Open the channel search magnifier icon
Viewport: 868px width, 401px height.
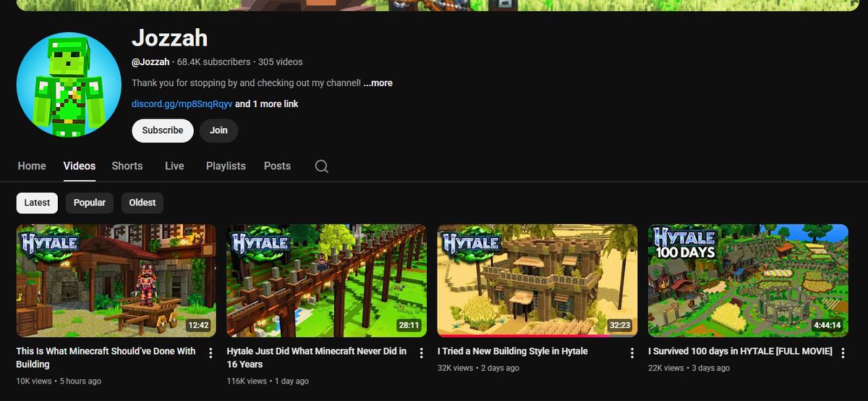click(x=322, y=166)
